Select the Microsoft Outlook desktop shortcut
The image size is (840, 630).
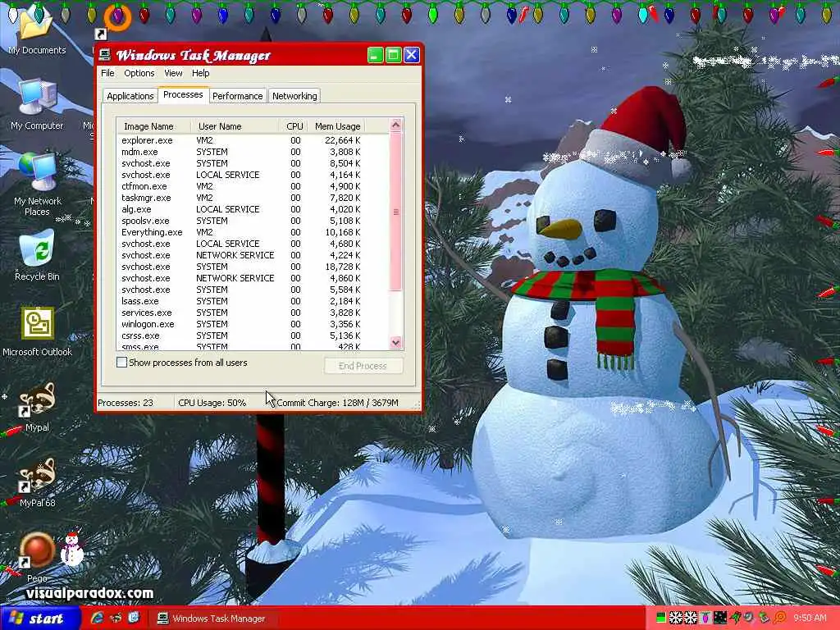click(37, 331)
